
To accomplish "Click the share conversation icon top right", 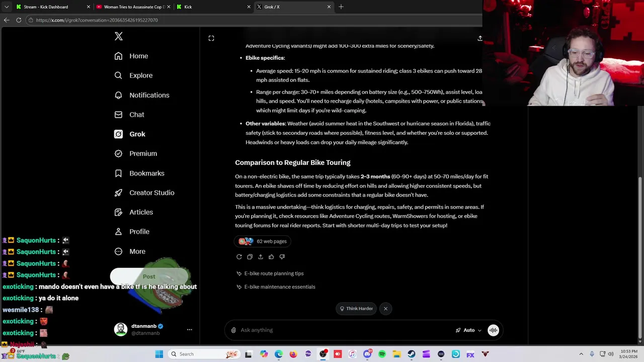I will (479, 38).
